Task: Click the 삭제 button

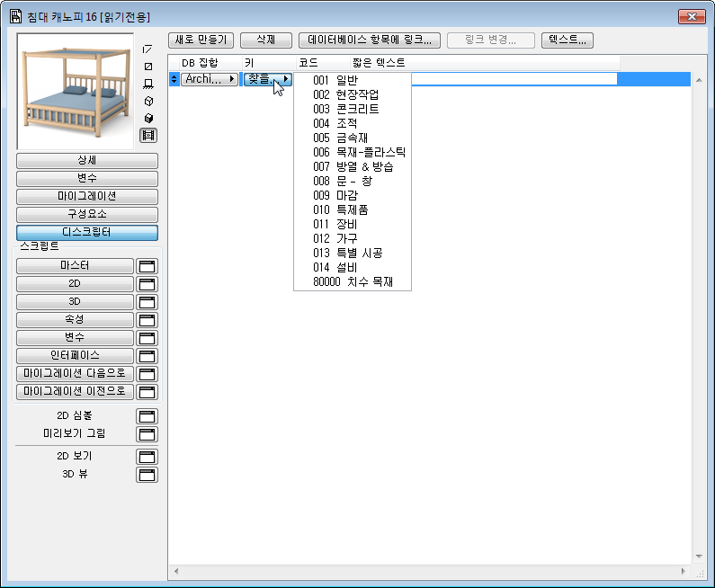Action: [x=266, y=40]
